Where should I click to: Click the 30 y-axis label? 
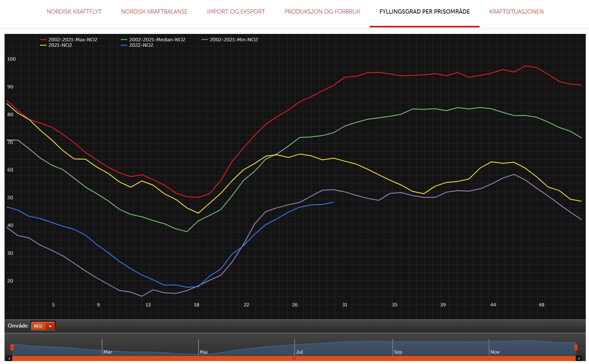click(10, 253)
